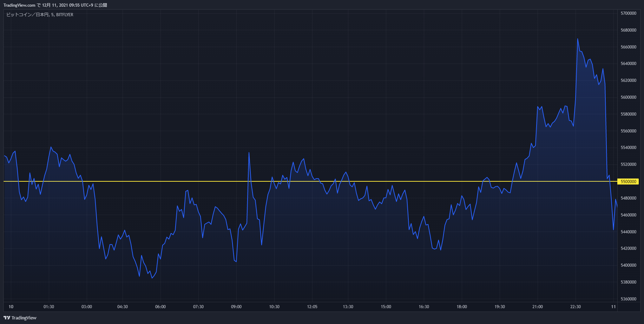644x324 pixels.
Task: Click the 12:05 time axis label
Action: click(312, 307)
